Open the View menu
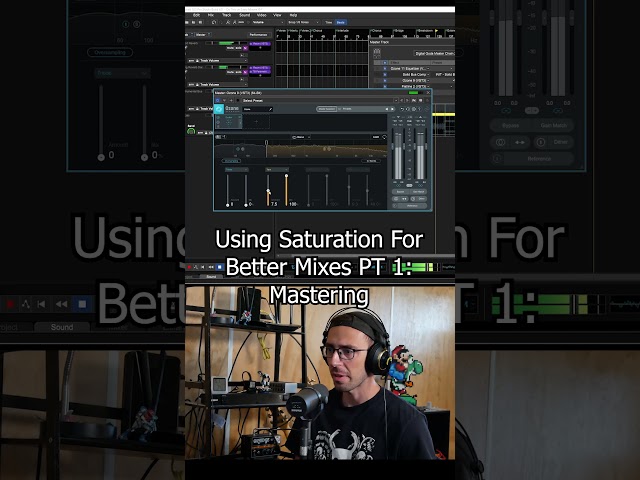 click(277, 15)
